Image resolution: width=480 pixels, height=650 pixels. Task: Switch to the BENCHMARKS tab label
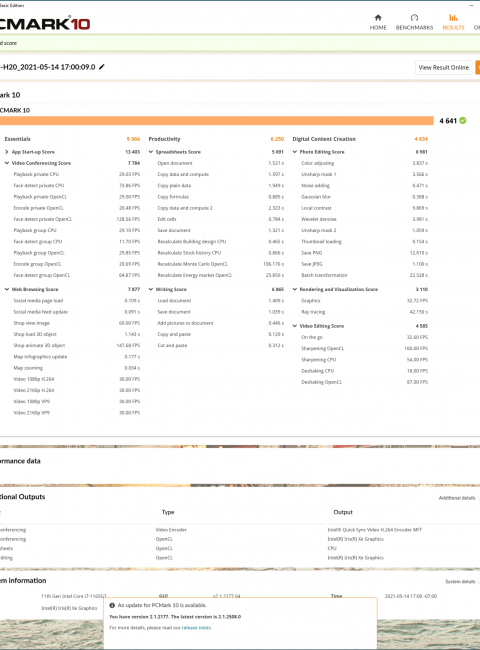pos(414,28)
